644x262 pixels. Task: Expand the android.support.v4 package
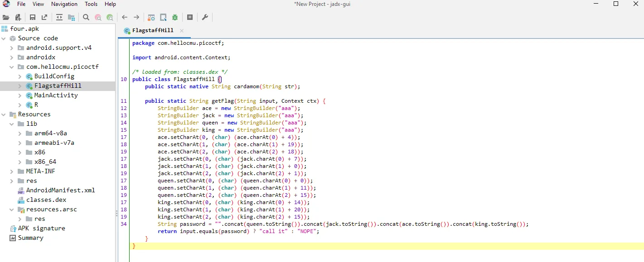pos(12,48)
